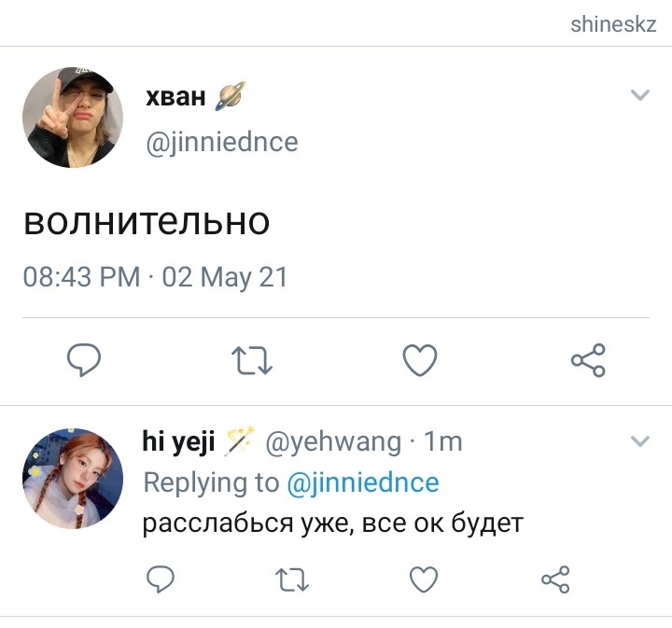The image size is (672, 628).
Task: Share the main tweet by @jinniednce
Action: coord(588,360)
